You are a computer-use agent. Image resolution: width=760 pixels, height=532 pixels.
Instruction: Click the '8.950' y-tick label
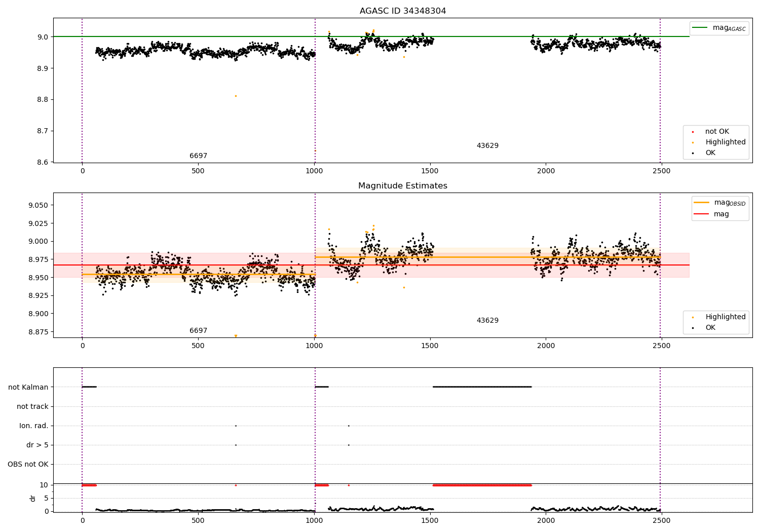pos(39,278)
